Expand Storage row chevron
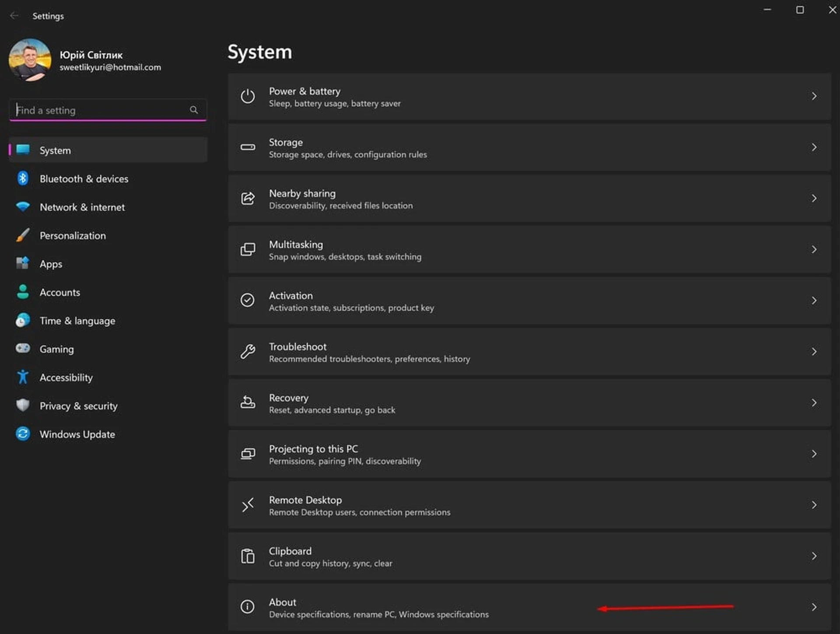This screenshot has width=840, height=634. click(x=814, y=147)
